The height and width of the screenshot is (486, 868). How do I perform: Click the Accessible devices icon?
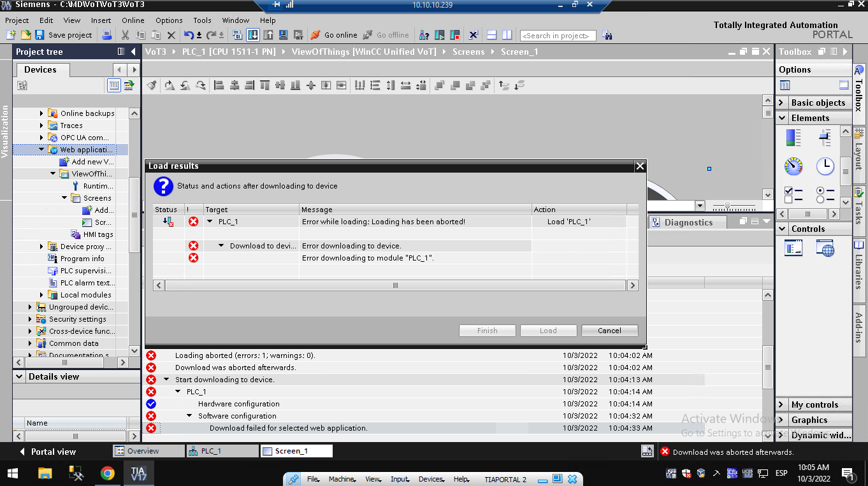[x=424, y=35]
